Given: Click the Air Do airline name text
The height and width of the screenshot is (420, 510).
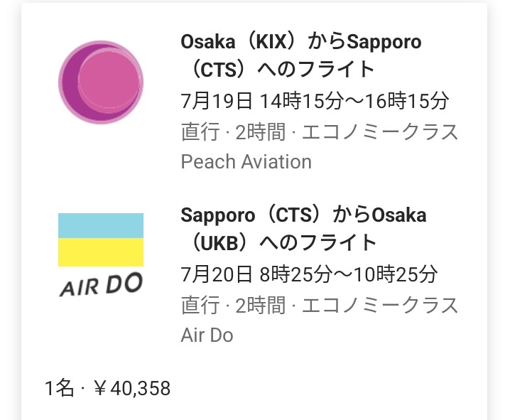Looking at the screenshot, I should [207, 335].
